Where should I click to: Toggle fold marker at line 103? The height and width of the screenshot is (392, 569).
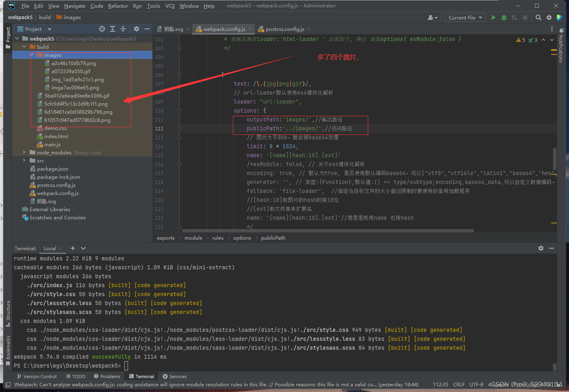pos(179,48)
